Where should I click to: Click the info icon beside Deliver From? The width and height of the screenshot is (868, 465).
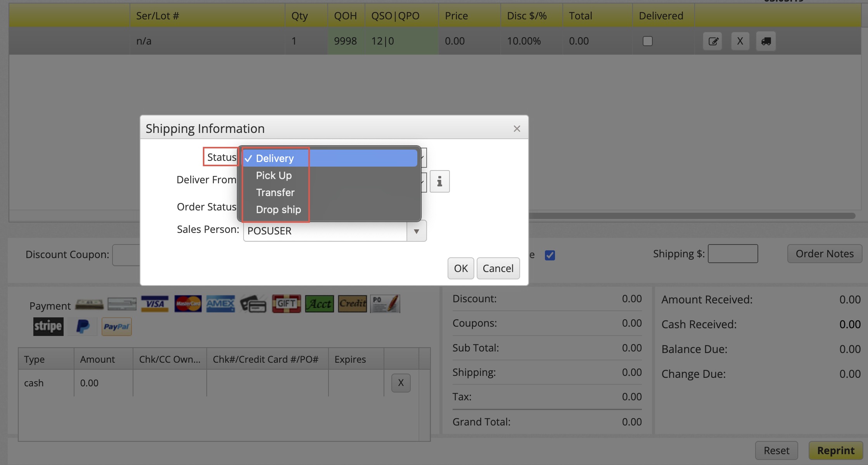(439, 181)
